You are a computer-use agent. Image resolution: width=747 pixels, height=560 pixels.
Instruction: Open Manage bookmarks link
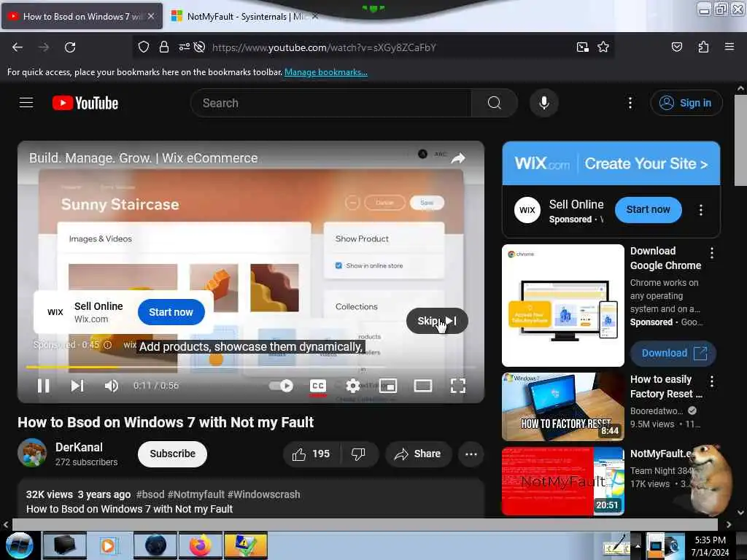pos(326,72)
